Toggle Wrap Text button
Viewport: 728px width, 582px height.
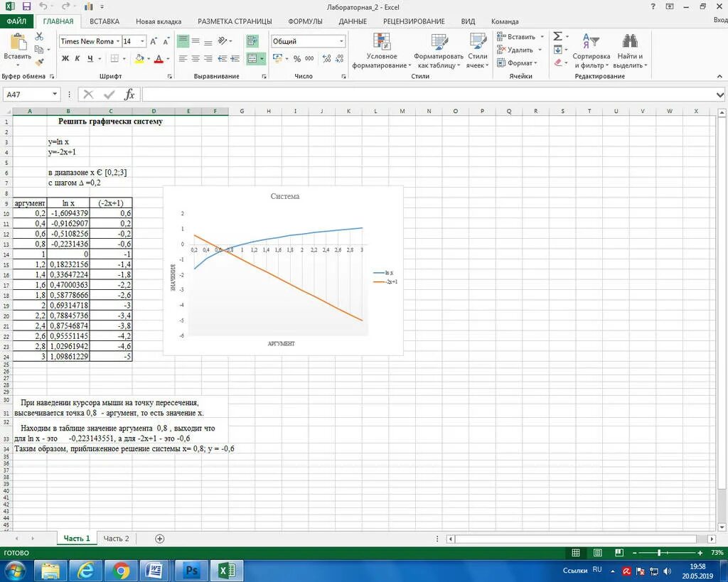(x=252, y=41)
